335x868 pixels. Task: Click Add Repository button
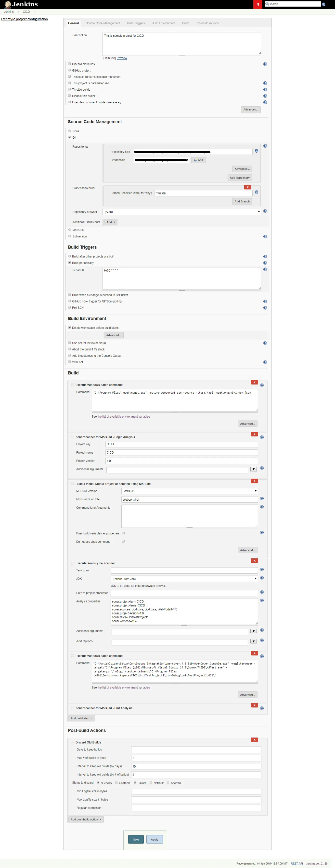tap(240, 178)
